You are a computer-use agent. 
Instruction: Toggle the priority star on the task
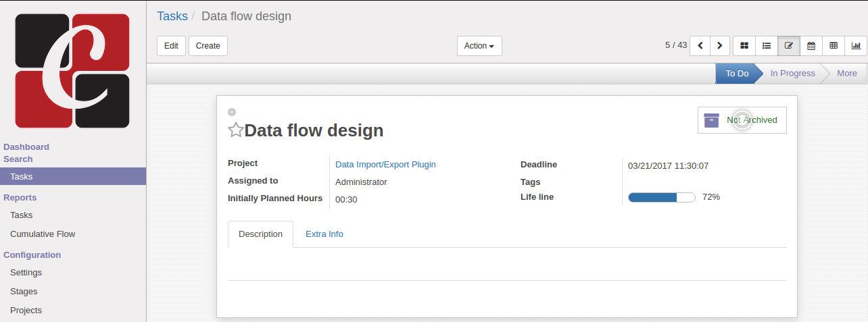(235, 130)
